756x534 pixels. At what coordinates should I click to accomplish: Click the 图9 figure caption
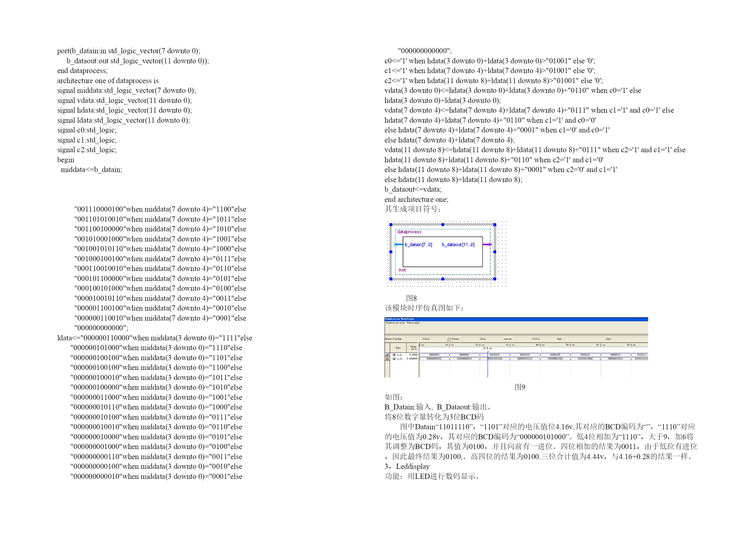coord(520,387)
